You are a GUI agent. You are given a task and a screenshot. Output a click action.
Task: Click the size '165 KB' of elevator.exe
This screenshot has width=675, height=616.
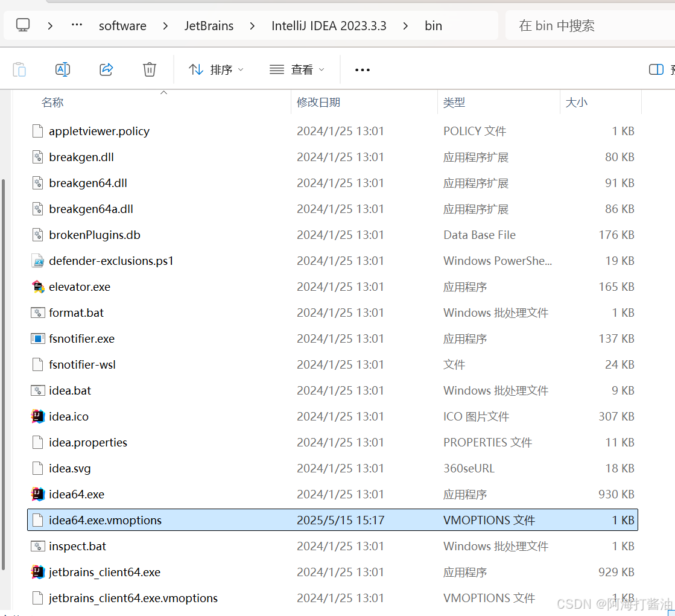click(616, 287)
